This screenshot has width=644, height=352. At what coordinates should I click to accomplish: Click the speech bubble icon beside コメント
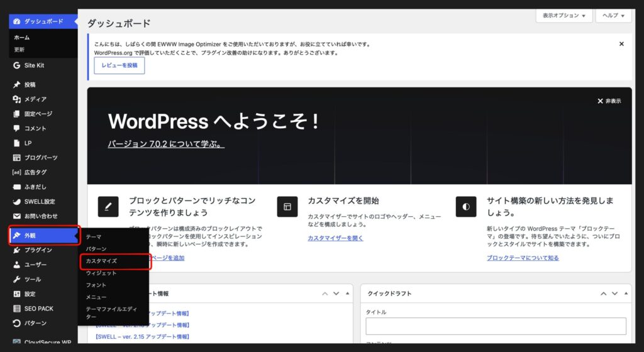click(17, 128)
